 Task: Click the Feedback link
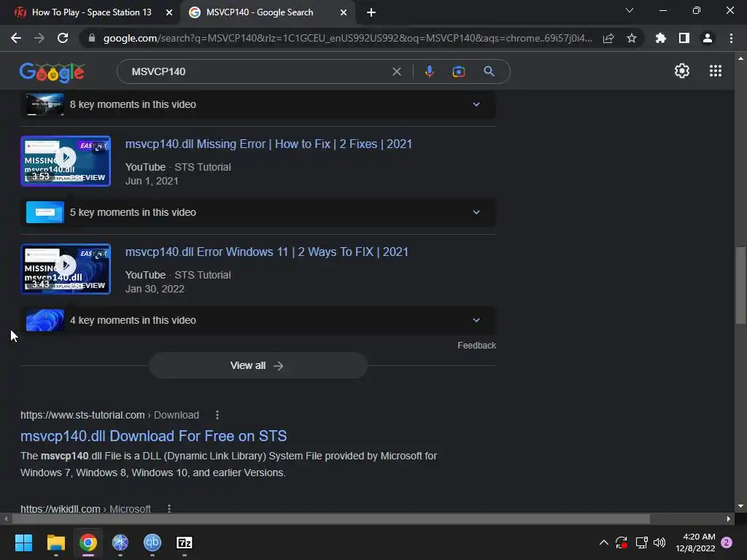coord(476,345)
